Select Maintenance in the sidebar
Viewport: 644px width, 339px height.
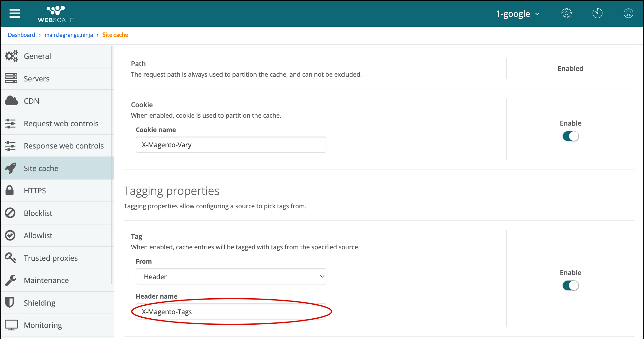[46, 280]
